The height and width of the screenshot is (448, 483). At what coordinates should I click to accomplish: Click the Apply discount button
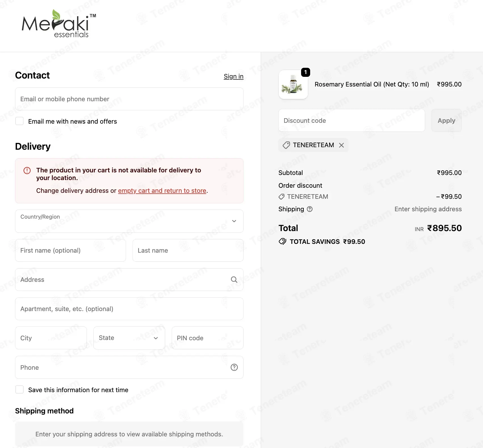point(446,121)
